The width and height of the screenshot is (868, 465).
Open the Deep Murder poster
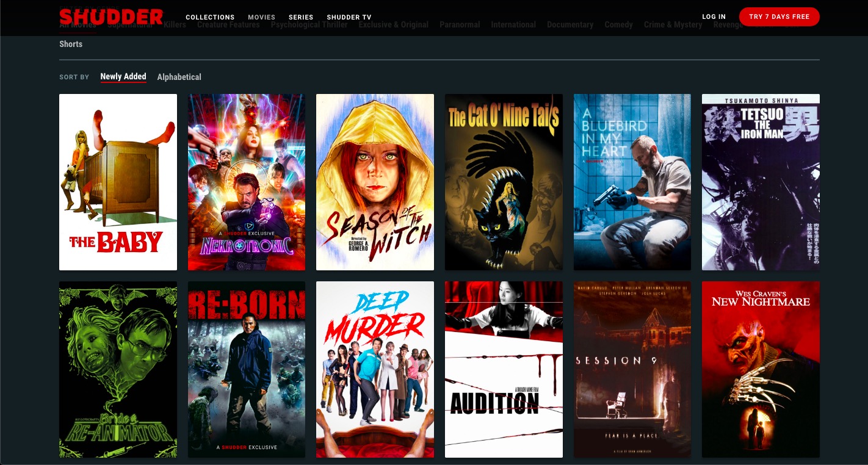(x=375, y=369)
